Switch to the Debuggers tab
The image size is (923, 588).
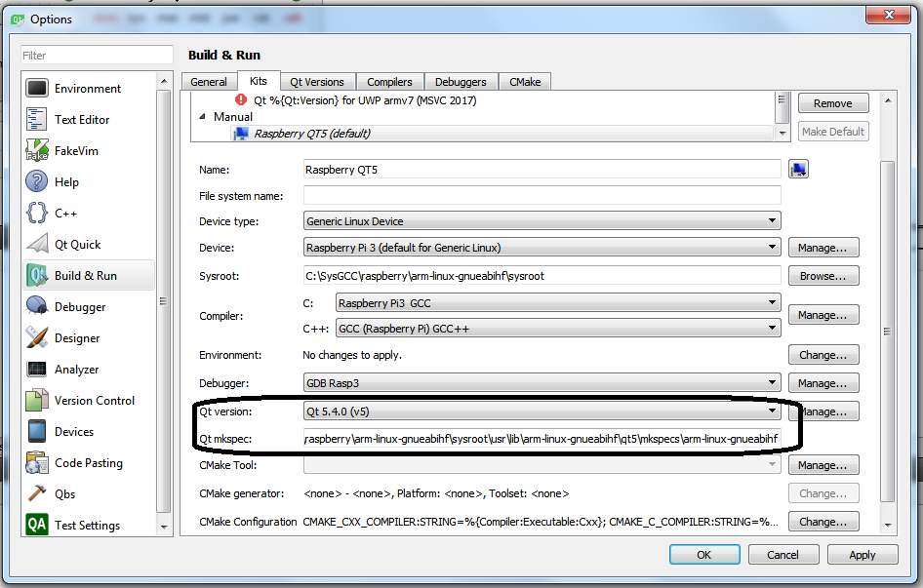coord(461,82)
